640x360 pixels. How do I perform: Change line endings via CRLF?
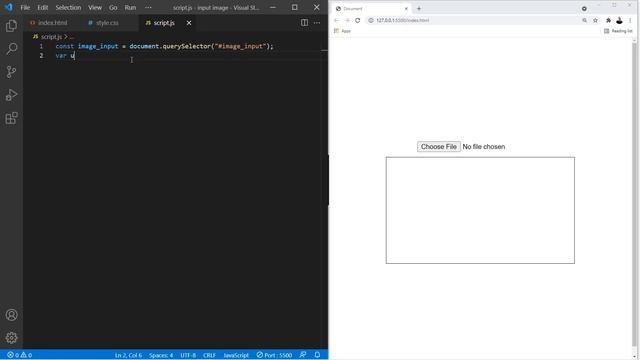(209, 355)
